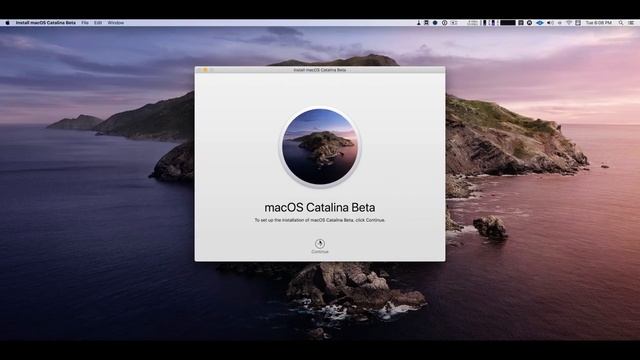Open the Install macOS Catalina Beta app menu
Screen dimensions: 640x360
click(46, 23)
